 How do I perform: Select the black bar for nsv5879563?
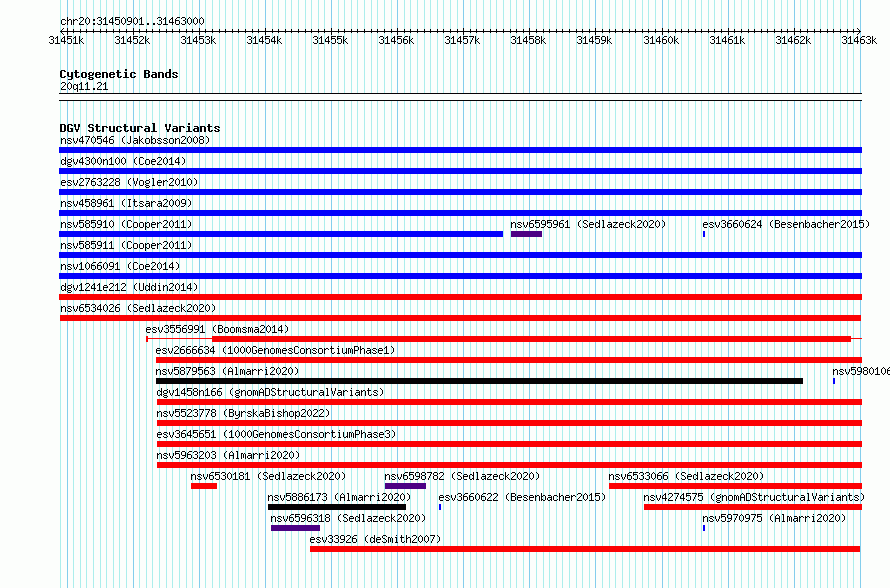coord(479,381)
